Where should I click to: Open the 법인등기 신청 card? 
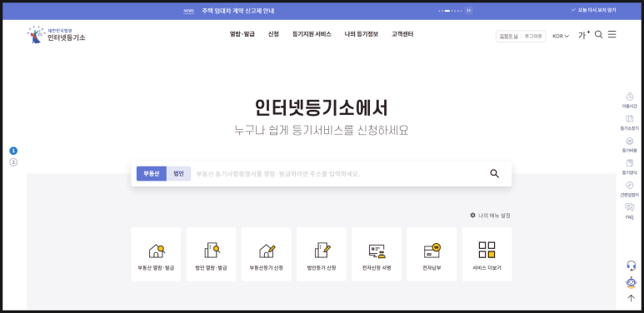coord(322,255)
